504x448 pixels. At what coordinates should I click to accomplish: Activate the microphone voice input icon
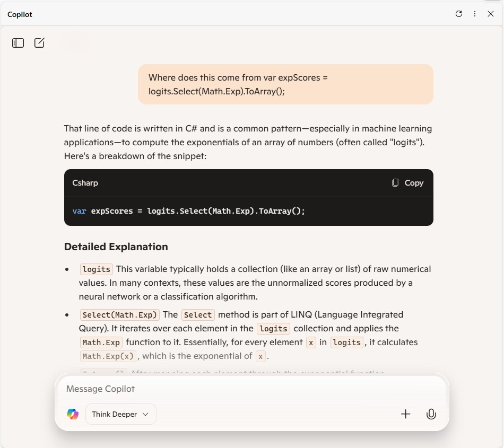coord(431,414)
